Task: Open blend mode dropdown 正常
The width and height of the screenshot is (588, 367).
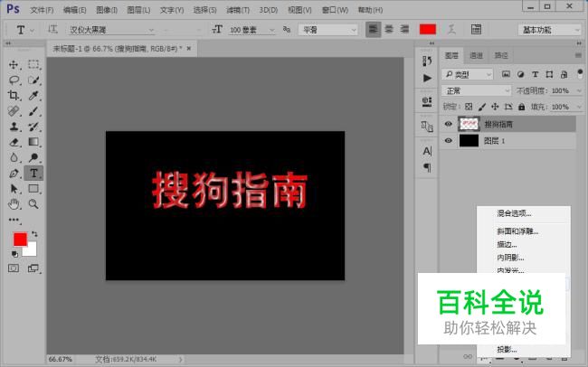Action: coord(476,90)
